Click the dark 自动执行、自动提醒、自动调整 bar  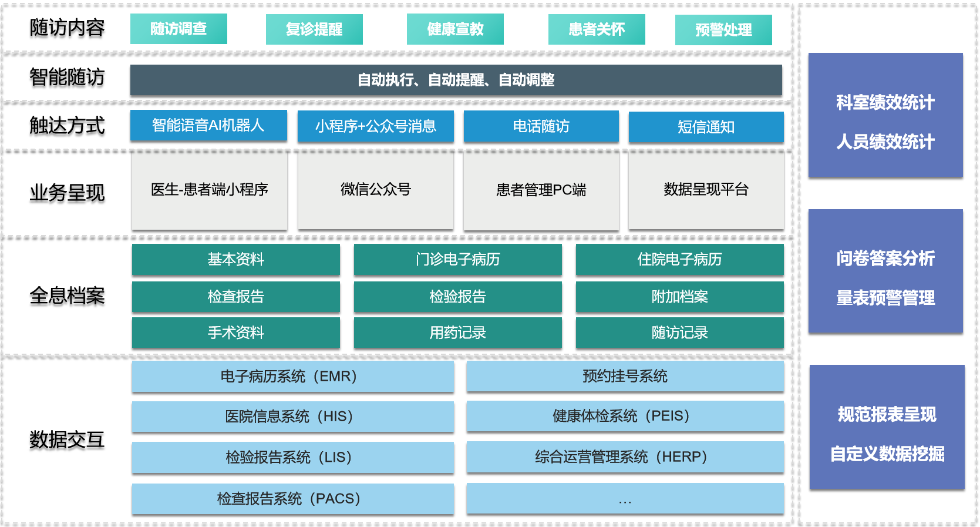[x=456, y=80]
